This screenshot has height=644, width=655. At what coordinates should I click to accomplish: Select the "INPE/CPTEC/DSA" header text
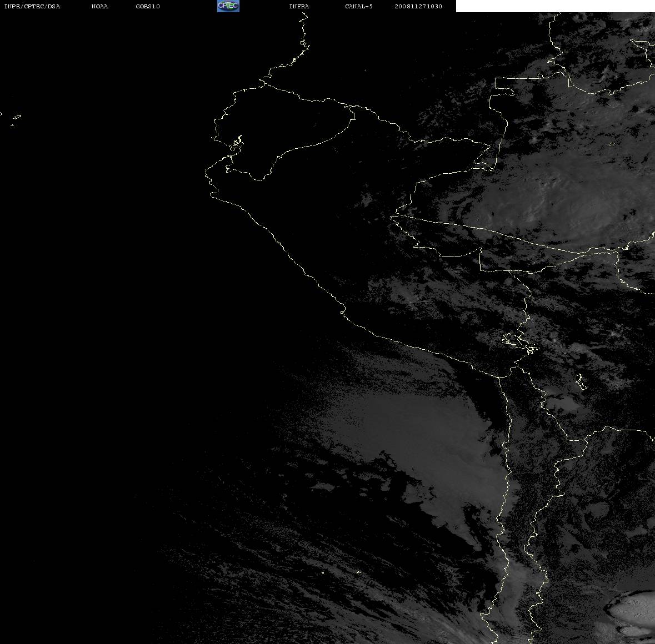32,6
